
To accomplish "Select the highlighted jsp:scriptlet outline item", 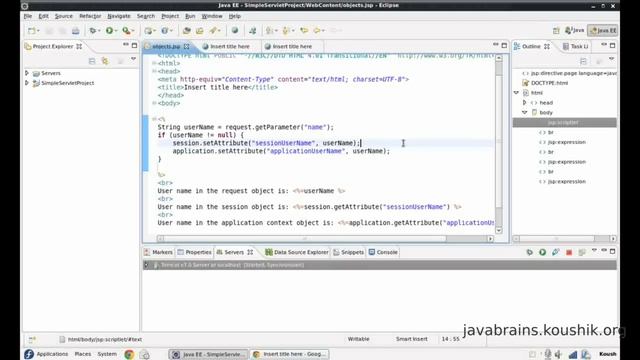I will (x=564, y=122).
